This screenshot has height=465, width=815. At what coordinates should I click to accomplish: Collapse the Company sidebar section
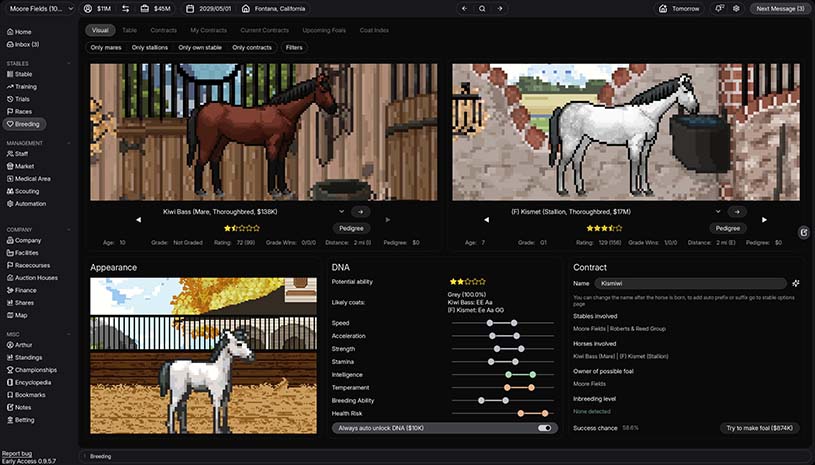coord(69,230)
